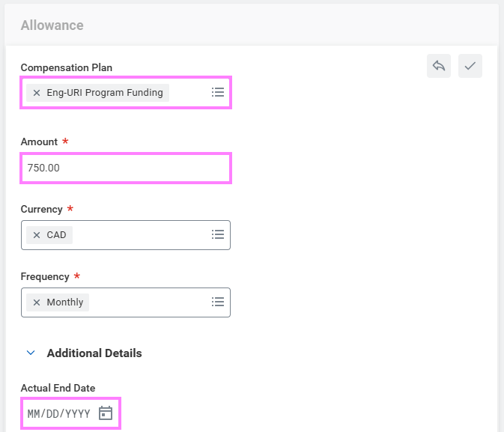The height and width of the screenshot is (432, 504).
Task: Open the Frequency prompt list icon
Action: click(218, 302)
